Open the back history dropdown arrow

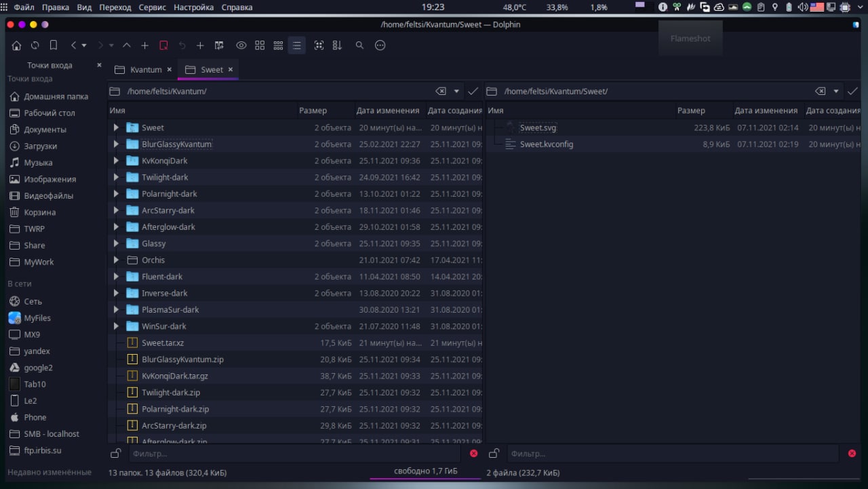[84, 45]
